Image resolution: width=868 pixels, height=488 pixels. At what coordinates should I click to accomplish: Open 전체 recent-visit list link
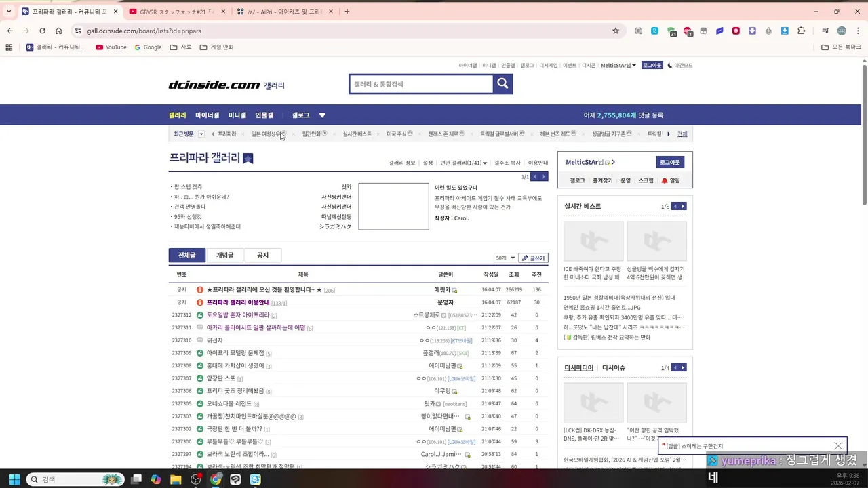pos(682,134)
